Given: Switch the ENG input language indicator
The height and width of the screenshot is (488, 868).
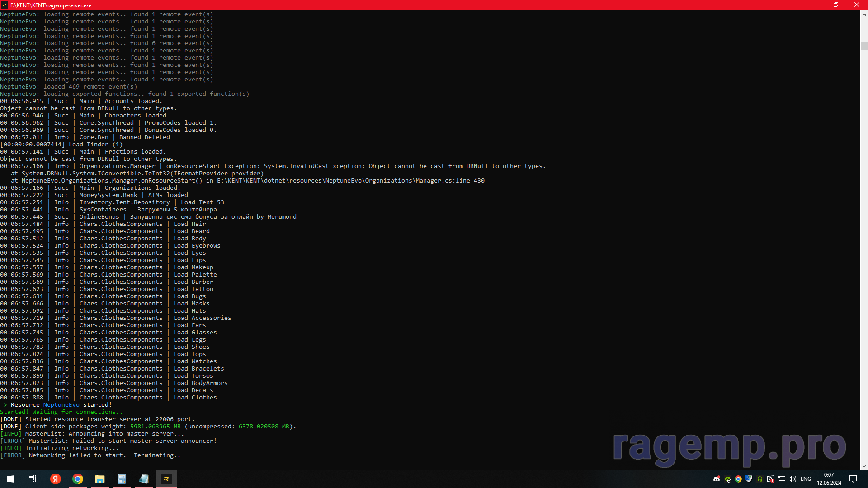Looking at the screenshot, I should 806,479.
